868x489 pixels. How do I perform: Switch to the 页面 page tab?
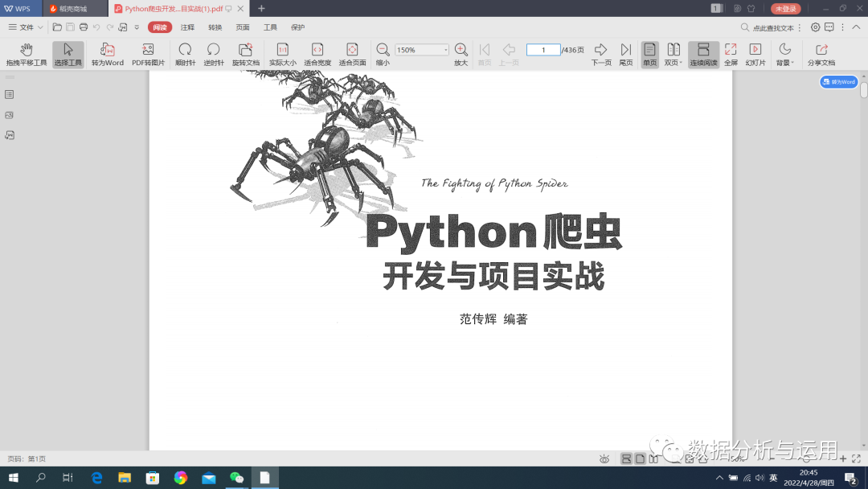243,27
